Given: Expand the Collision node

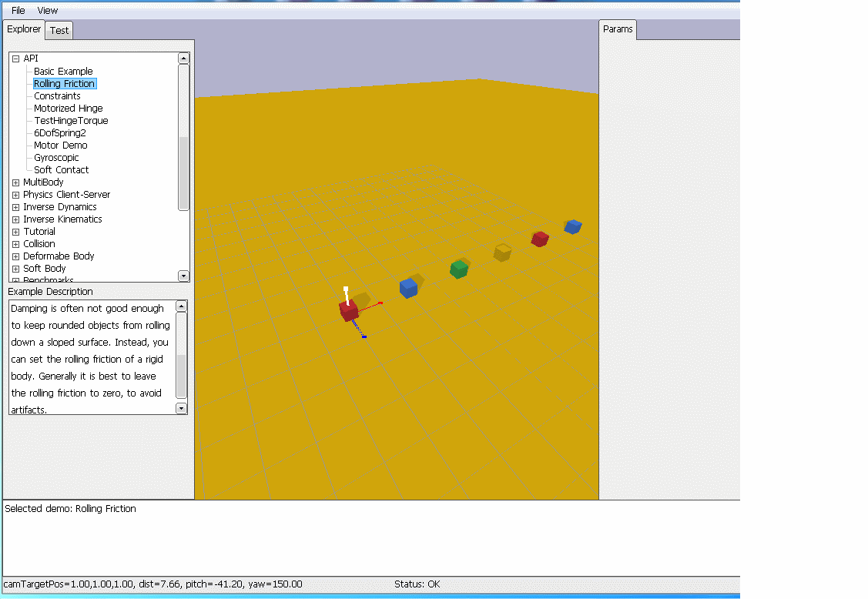Looking at the screenshot, I should point(16,244).
